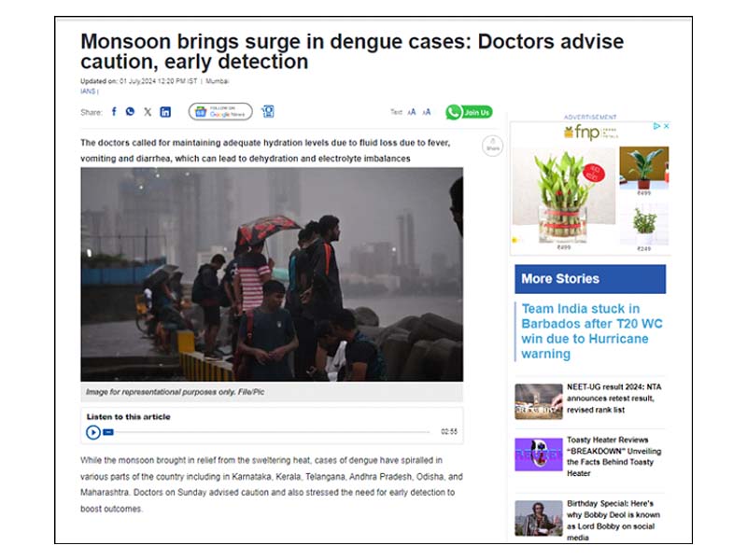Join the WhatsApp channel via Join Us

(469, 112)
